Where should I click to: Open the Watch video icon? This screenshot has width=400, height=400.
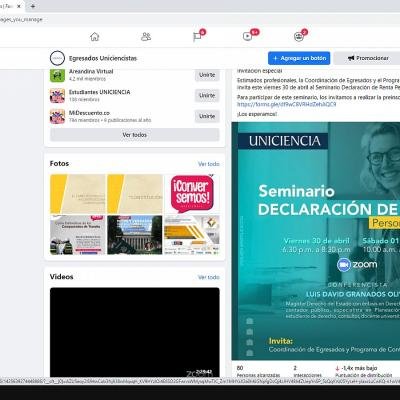[x=247, y=36]
